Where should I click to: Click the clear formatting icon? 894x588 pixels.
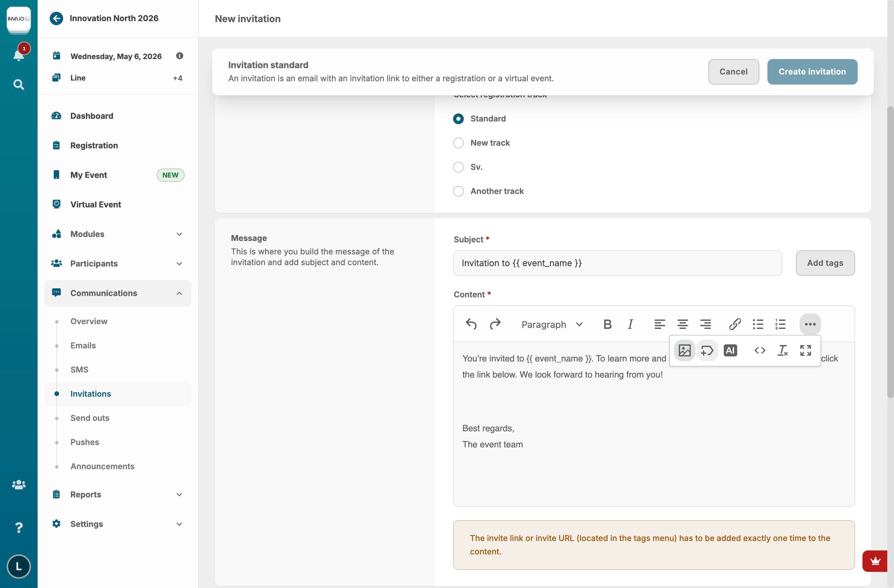(x=783, y=350)
